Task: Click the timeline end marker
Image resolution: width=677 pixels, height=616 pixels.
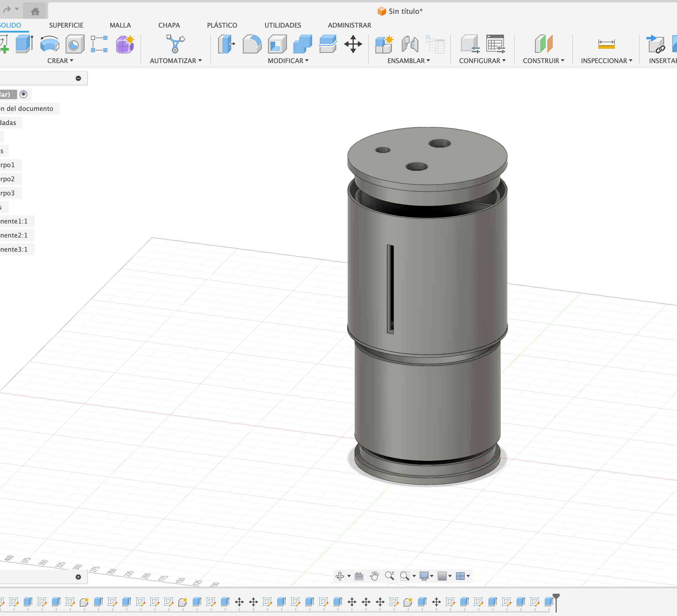Action: (x=556, y=602)
